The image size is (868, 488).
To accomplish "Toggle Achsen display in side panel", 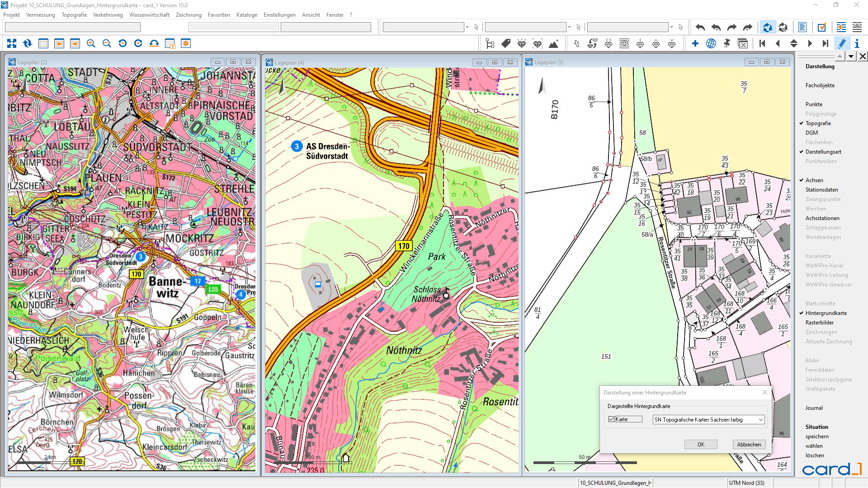I will pos(814,180).
